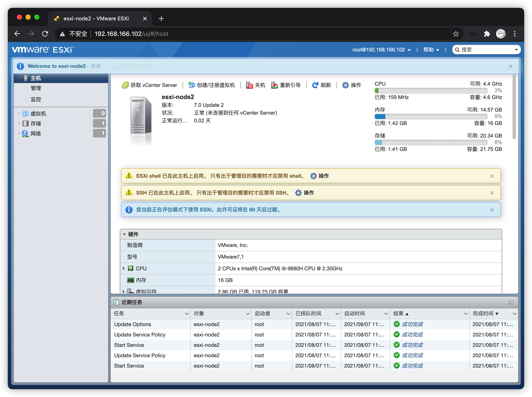The height and width of the screenshot is (397, 532).
Task: Open the 结果 column filter dropdown
Action: point(466,314)
